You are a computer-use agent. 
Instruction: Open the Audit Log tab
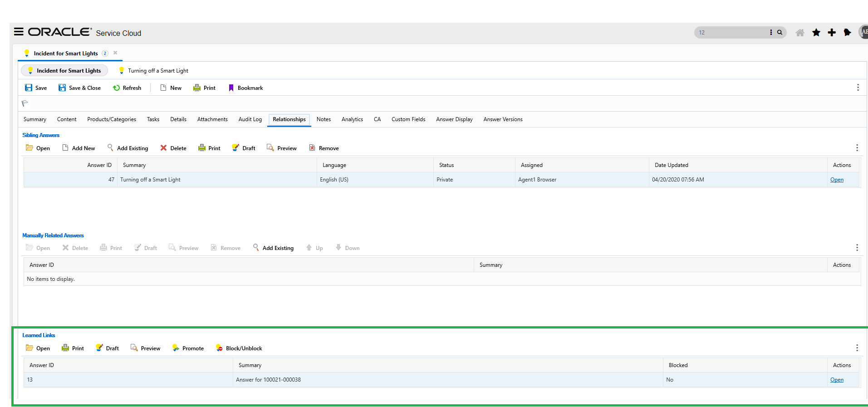(x=250, y=119)
